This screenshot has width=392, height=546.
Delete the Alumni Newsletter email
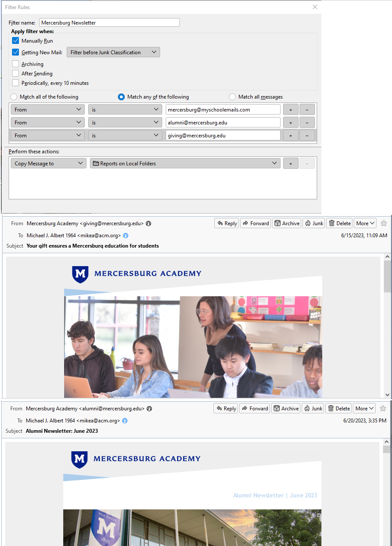pos(339,409)
